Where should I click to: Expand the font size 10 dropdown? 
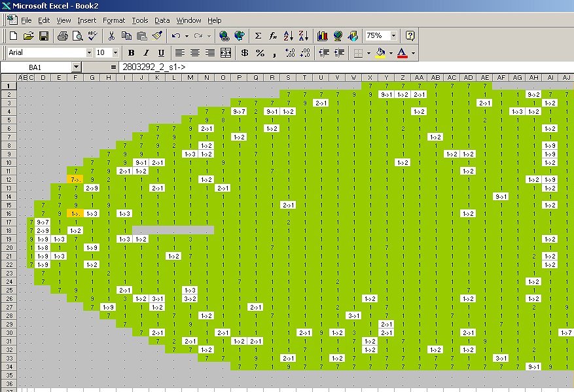point(115,53)
